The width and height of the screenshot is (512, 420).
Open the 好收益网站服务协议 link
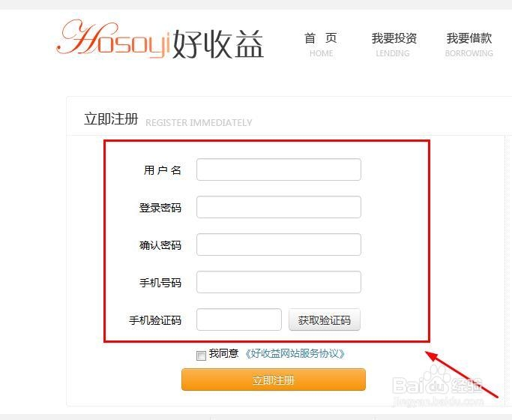click(295, 354)
